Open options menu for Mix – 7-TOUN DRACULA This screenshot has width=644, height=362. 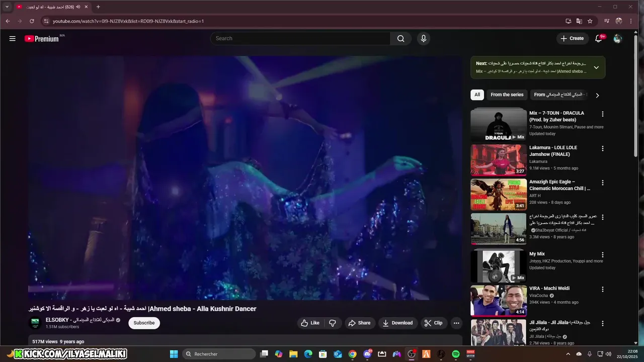tap(602, 114)
